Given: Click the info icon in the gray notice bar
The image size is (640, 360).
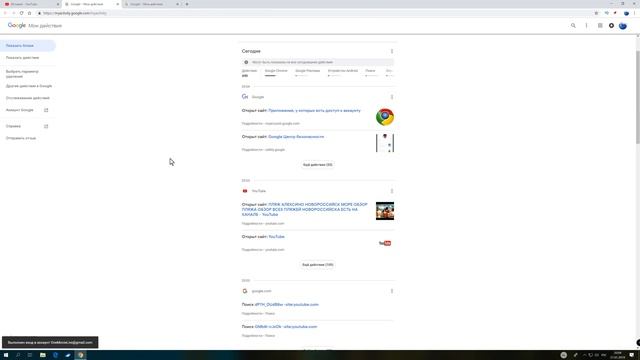Looking at the screenshot, I should [x=246, y=62].
